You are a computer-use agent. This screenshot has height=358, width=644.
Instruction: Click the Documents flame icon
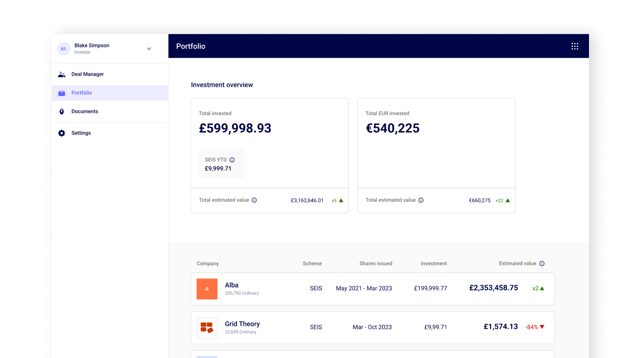pyautogui.click(x=61, y=111)
